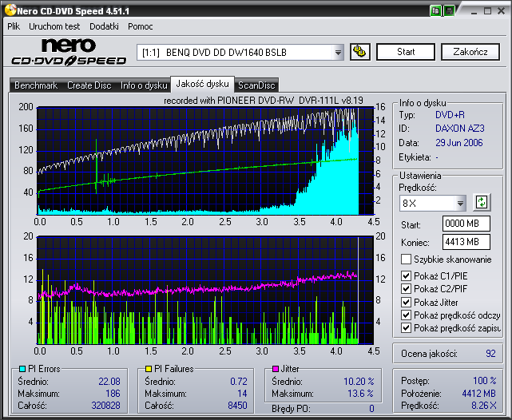Click the PI Failures total 8450
Image resolution: width=512 pixels, height=420 pixels.
pyautogui.click(x=237, y=406)
